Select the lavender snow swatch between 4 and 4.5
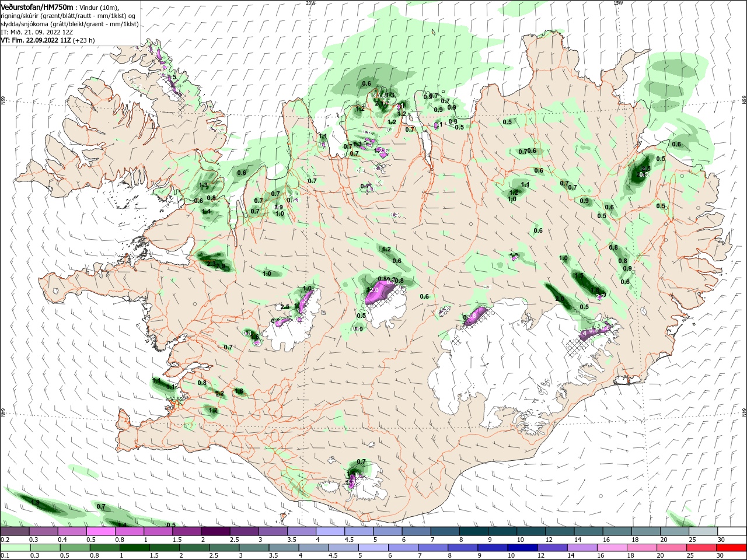Screen dimensions: 747x560 pos(331,531)
